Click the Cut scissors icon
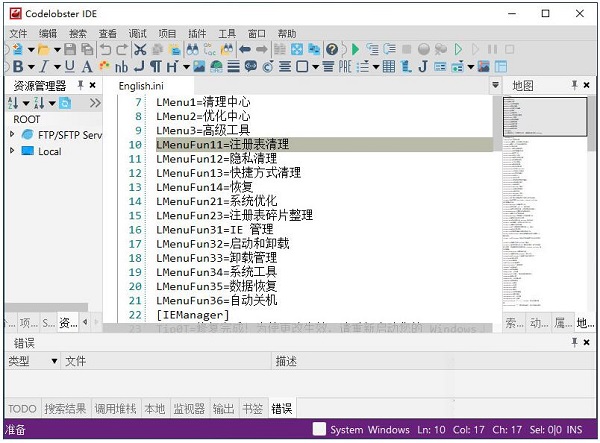 140,49
